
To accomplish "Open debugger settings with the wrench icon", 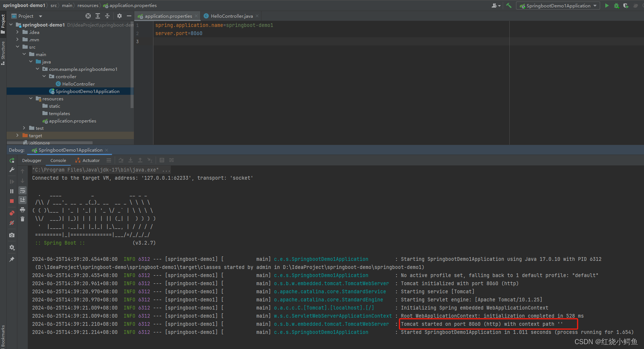I will coord(11,170).
